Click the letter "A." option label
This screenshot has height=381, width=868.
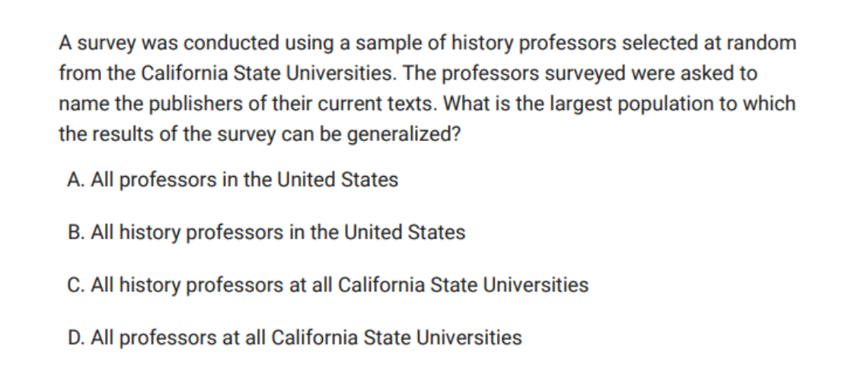75,181
